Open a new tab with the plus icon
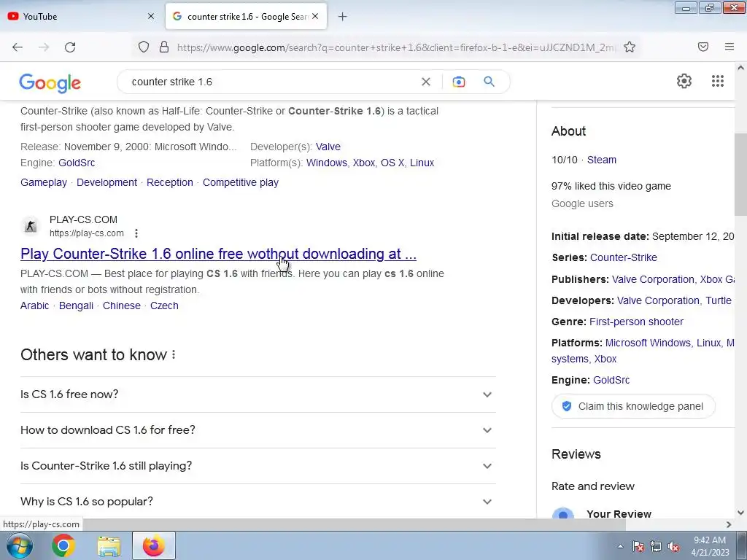The width and height of the screenshot is (747, 560). coord(343,17)
